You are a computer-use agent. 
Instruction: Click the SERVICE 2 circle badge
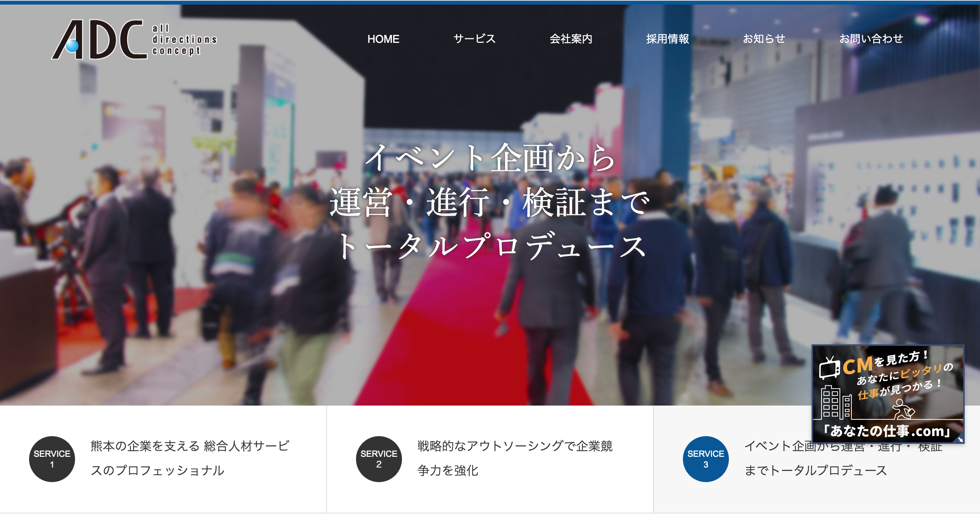tap(379, 459)
